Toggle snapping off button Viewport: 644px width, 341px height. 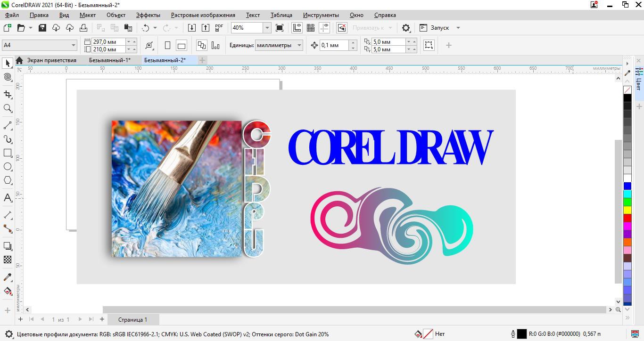tap(342, 28)
